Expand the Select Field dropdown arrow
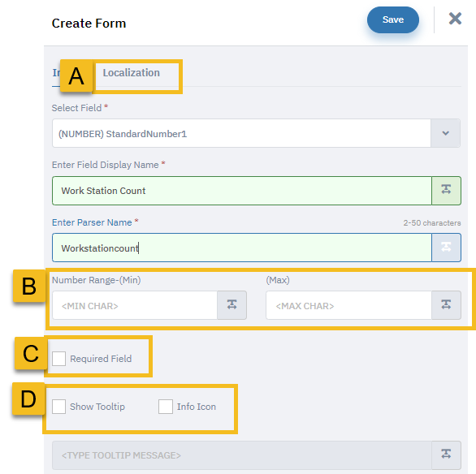The width and height of the screenshot is (476, 474). tap(445, 133)
